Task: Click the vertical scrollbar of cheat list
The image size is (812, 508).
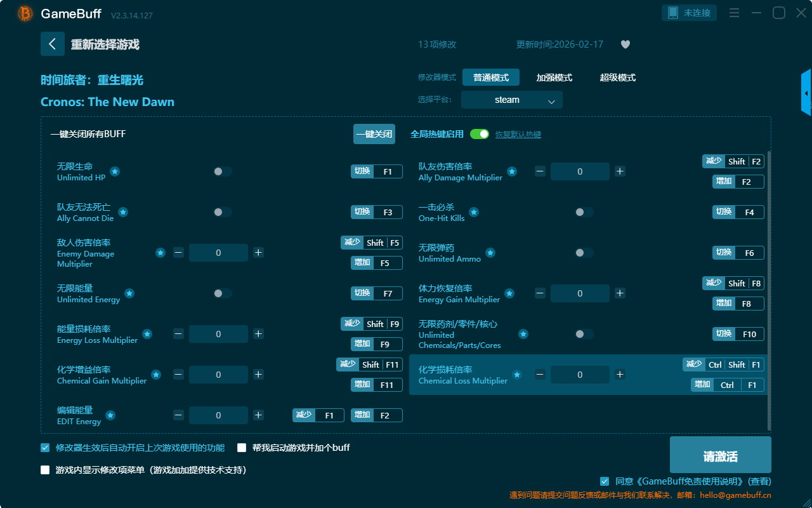Action: (x=769, y=286)
